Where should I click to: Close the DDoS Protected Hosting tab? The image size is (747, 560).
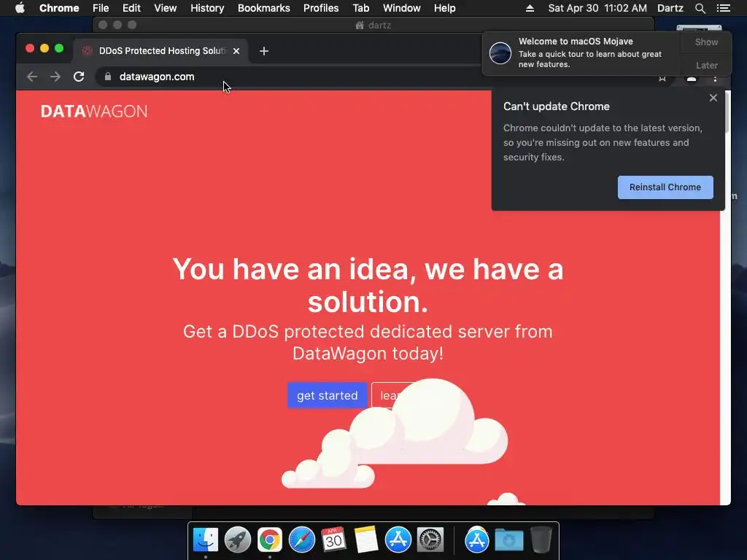click(236, 51)
